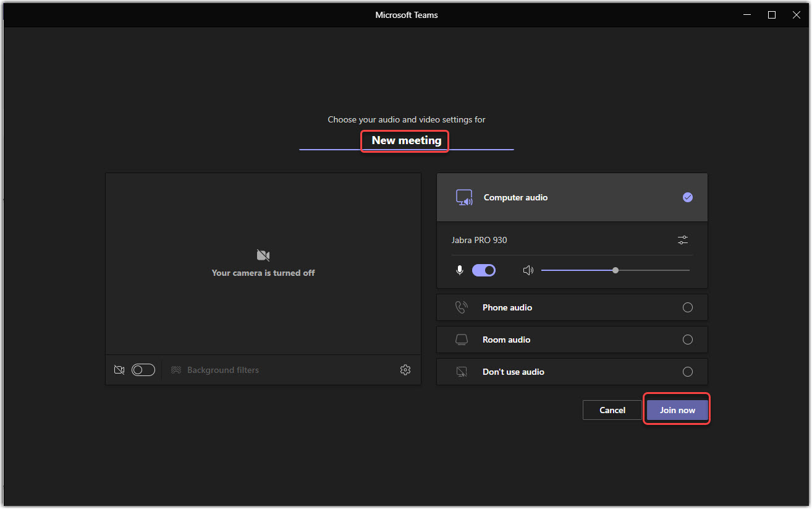Open the device settings gear
The width and height of the screenshot is (812, 509).
click(405, 369)
